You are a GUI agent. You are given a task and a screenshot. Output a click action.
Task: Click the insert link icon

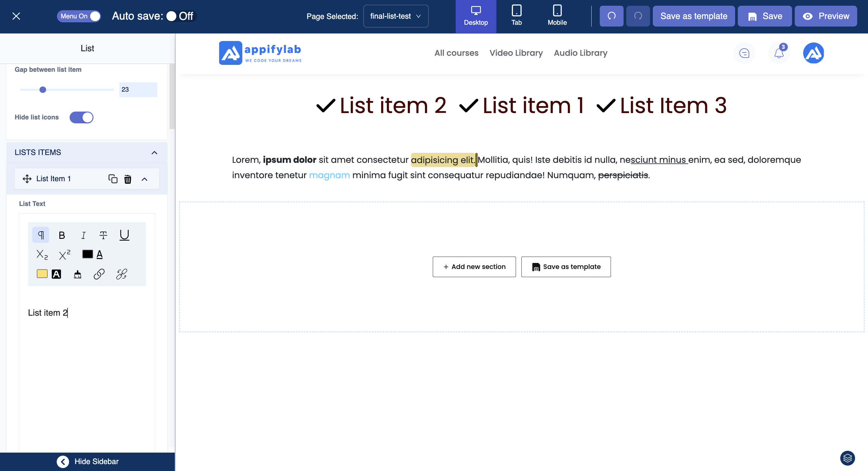point(99,274)
